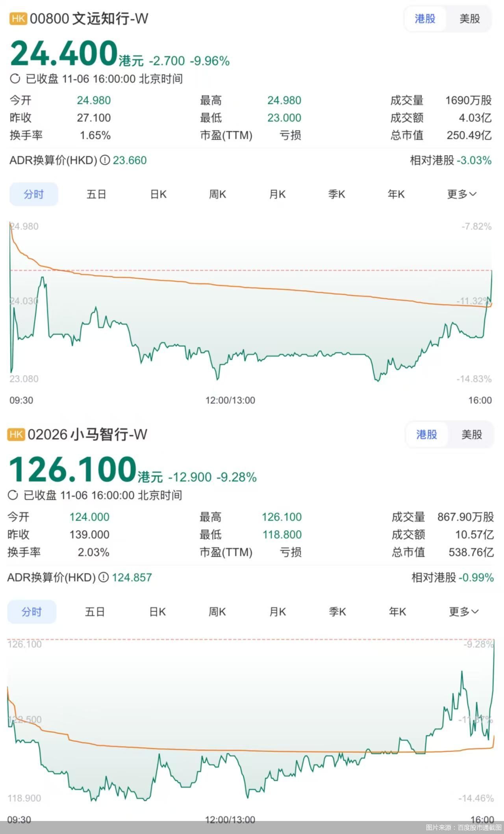Click the 文远知行 intraday chart lowest dip near 23.080
Screen dimensions: 504x834
pos(377,380)
